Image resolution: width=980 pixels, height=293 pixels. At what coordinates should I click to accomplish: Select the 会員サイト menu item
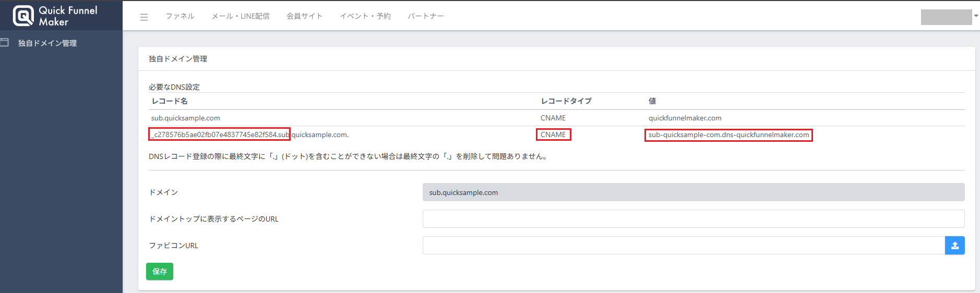pos(305,16)
